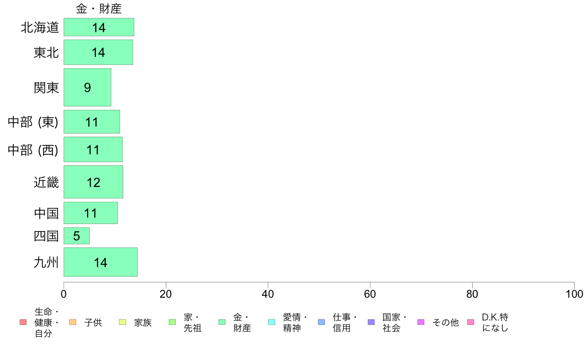588x364 pixels.
Task: Click the magenta その他 legend swatch
Action: [x=421, y=322]
